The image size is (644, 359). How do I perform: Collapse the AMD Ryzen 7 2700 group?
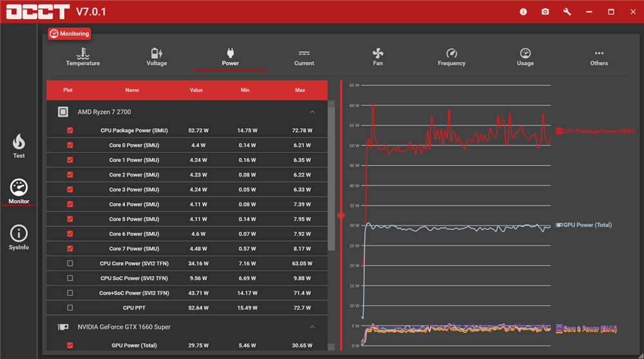pyautogui.click(x=312, y=112)
